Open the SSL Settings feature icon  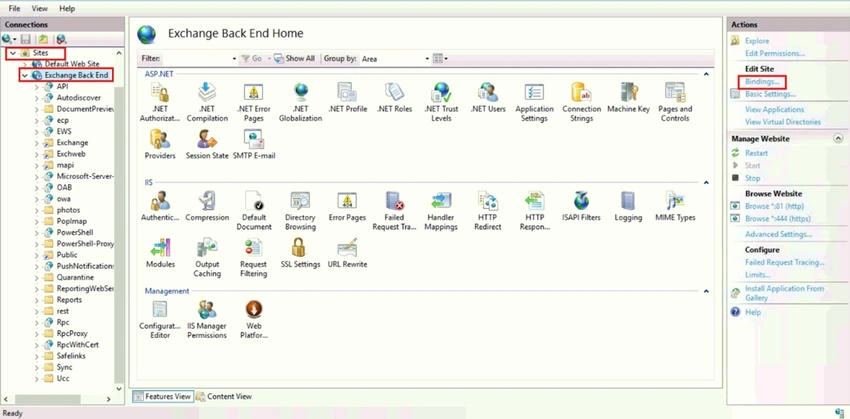[x=300, y=248]
